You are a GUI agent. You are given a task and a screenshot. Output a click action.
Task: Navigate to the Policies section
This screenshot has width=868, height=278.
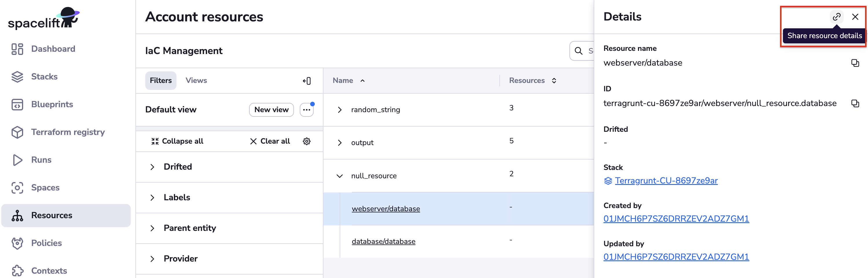coord(46,243)
